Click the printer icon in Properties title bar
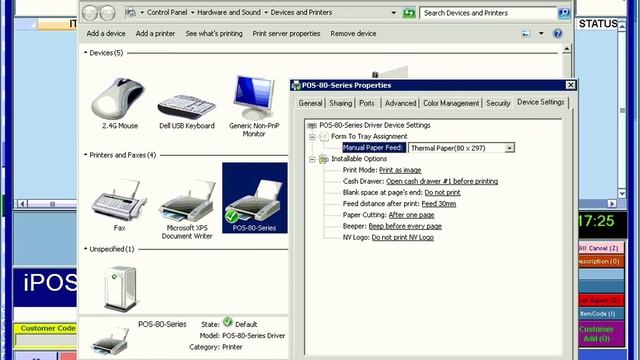640x360 pixels. pos(296,85)
